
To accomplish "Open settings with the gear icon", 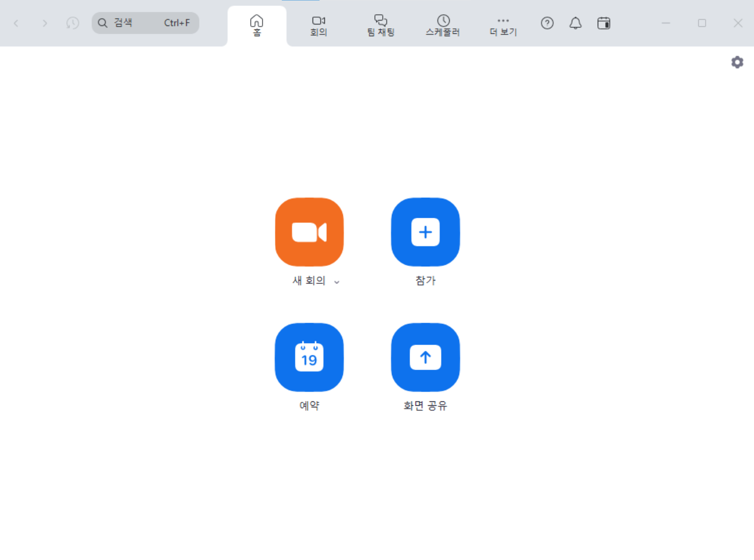I will tap(737, 62).
